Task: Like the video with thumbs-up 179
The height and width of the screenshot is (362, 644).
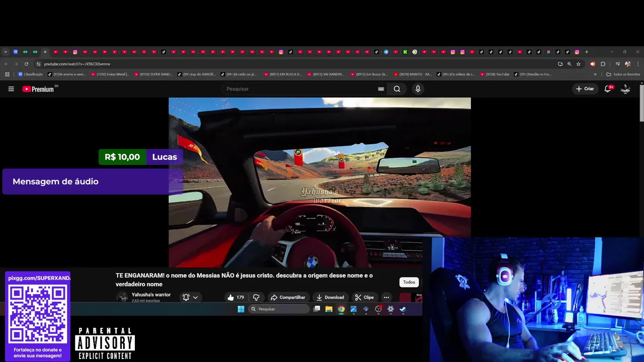Action: 235,297
